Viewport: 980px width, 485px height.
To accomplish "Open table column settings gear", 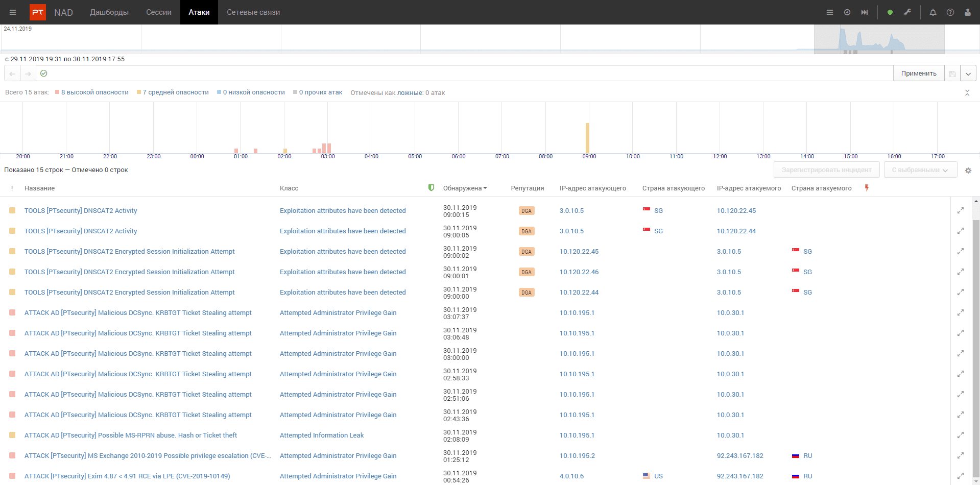I will 968,171.
